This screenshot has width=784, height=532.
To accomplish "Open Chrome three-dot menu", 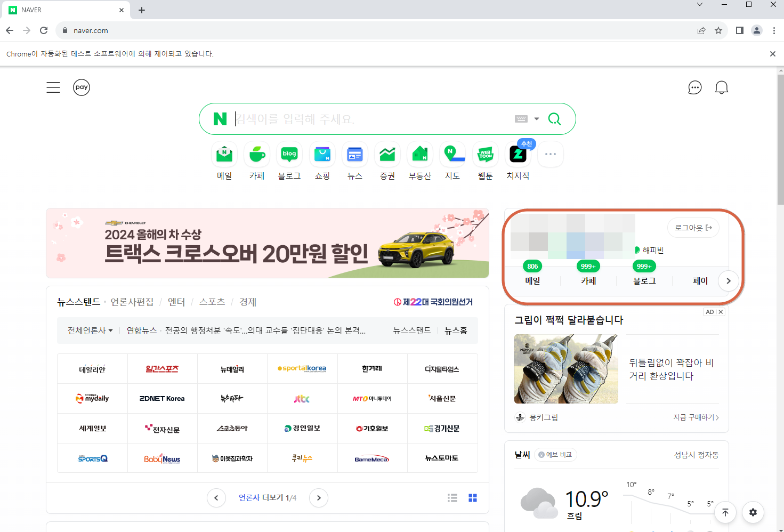I will [x=774, y=30].
